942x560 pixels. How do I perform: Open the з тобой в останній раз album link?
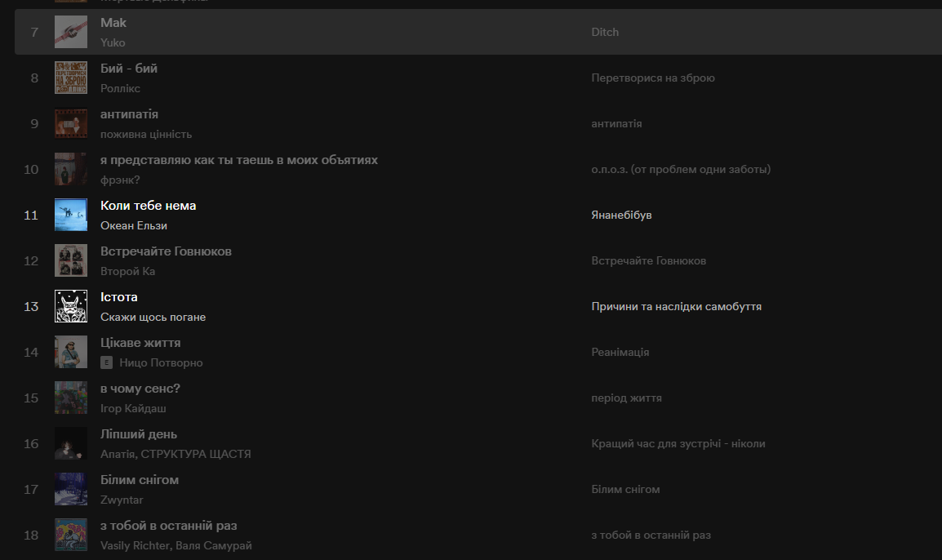651,534
